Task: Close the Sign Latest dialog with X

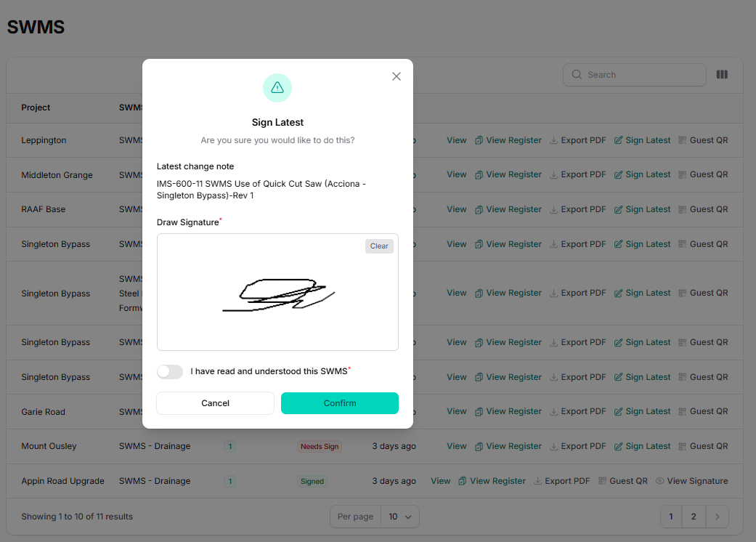Action: pyautogui.click(x=397, y=76)
